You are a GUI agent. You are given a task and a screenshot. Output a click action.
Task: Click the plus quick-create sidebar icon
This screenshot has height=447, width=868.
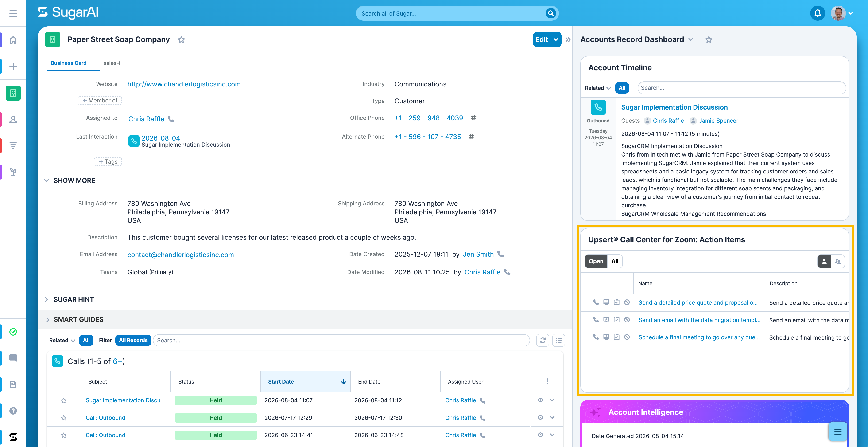coord(13,67)
